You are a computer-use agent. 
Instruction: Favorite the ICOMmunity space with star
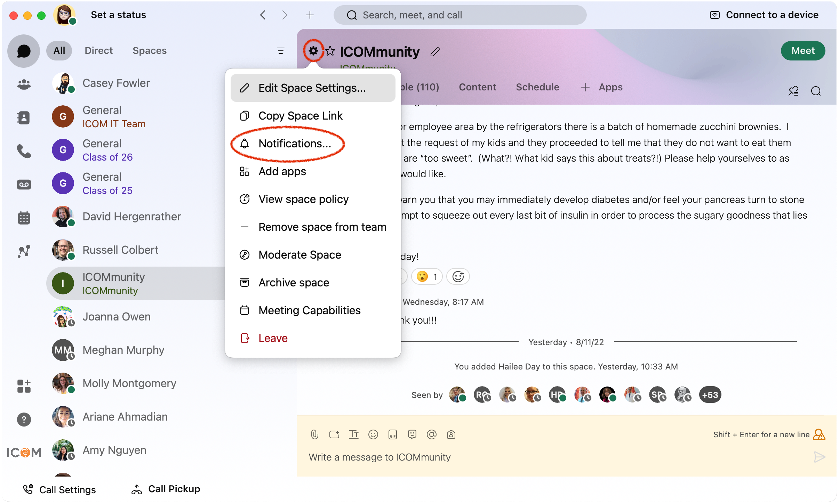click(x=330, y=51)
